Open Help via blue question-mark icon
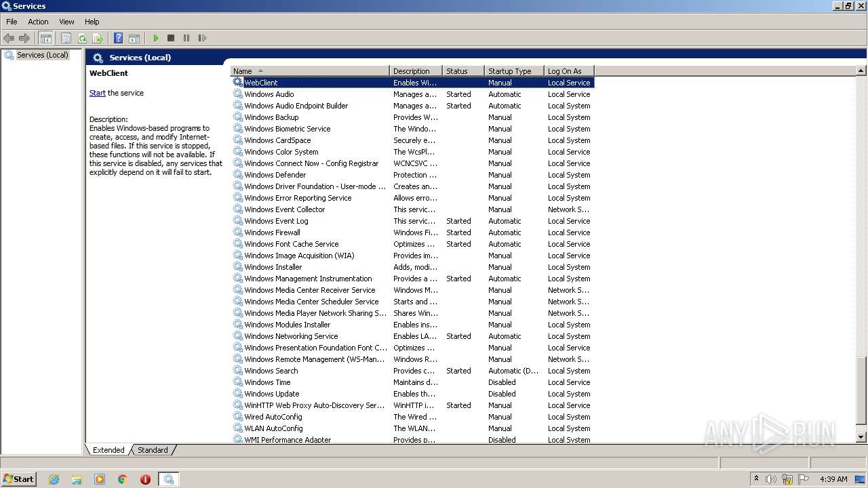Screen dimensions: 868x488 click(x=118, y=38)
